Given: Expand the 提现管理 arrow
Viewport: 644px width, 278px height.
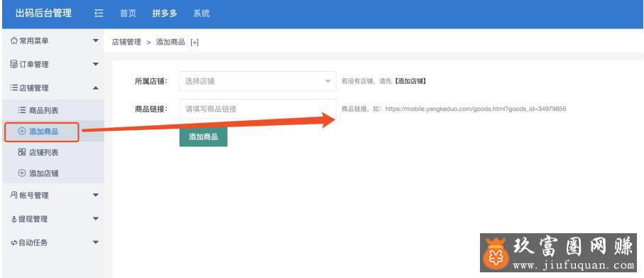Looking at the screenshot, I should coord(96,219).
